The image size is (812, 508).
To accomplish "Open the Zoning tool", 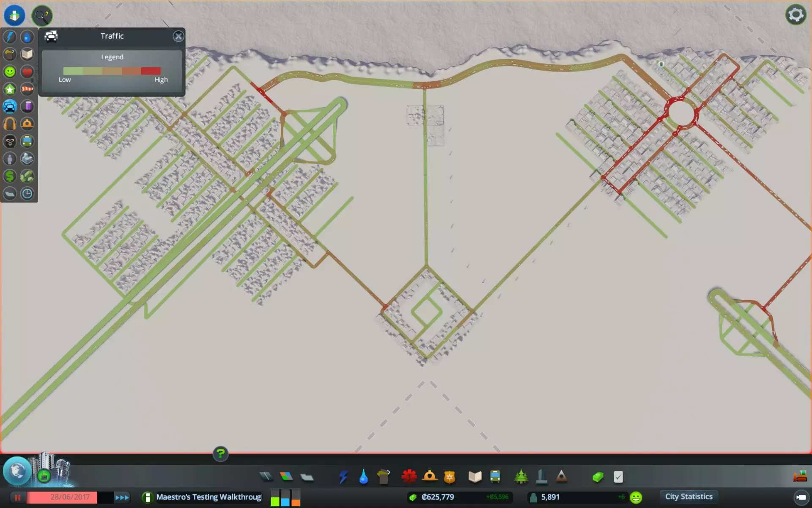I will pyautogui.click(x=286, y=477).
